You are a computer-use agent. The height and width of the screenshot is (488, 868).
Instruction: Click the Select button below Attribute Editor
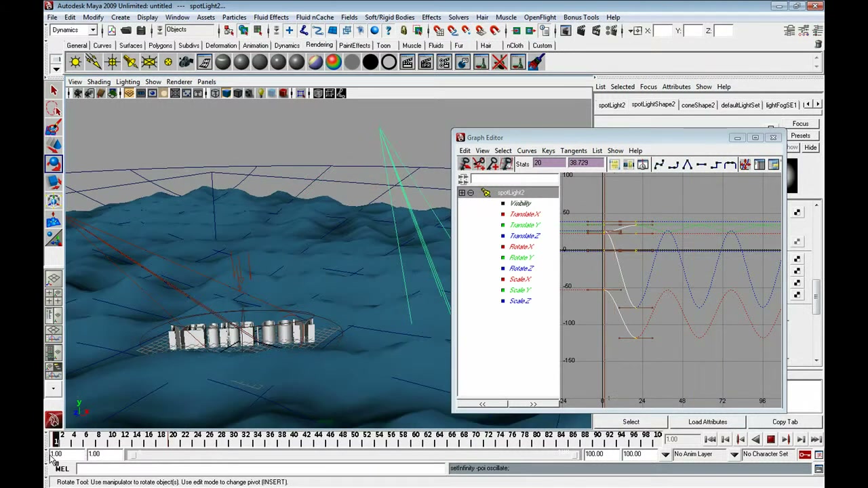pyautogui.click(x=631, y=422)
